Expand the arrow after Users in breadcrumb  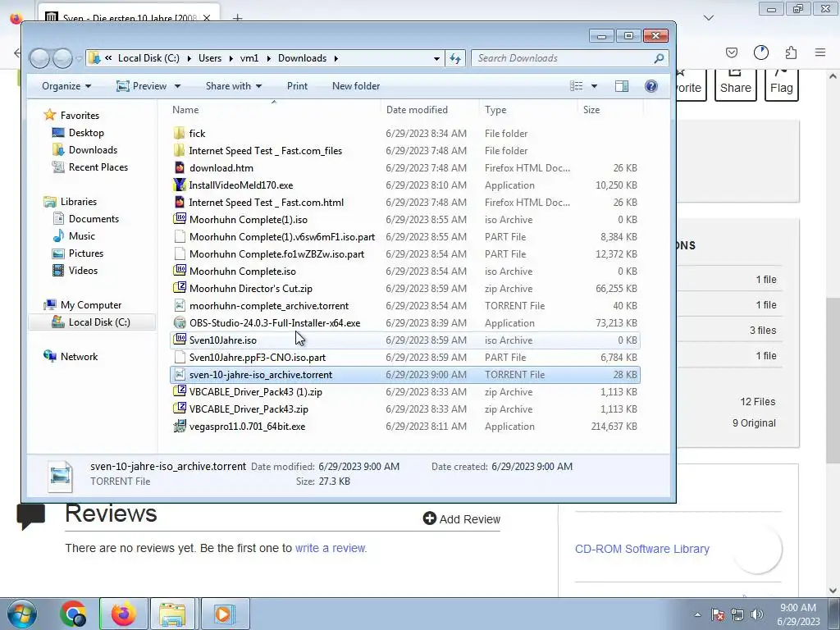(231, 58)
